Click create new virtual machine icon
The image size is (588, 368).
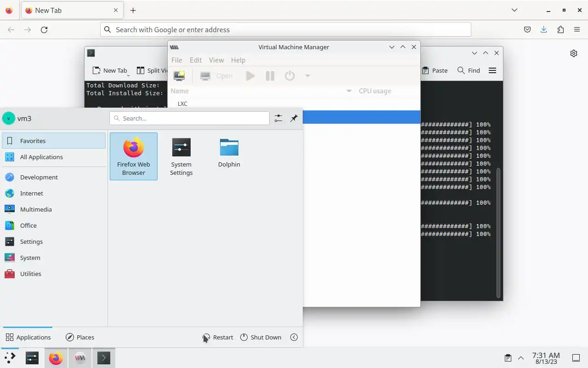click(179, 76)
